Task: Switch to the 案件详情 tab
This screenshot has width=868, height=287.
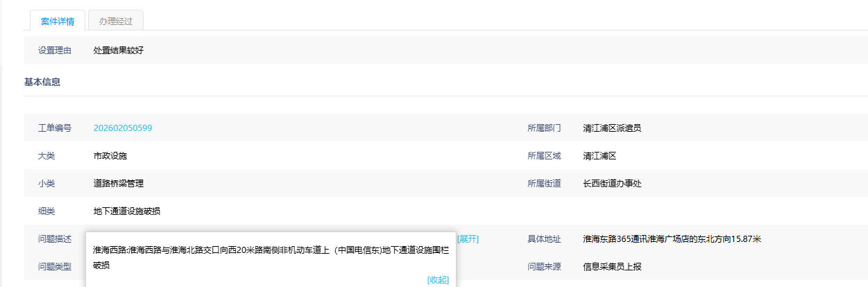Action: pos(58,21)
